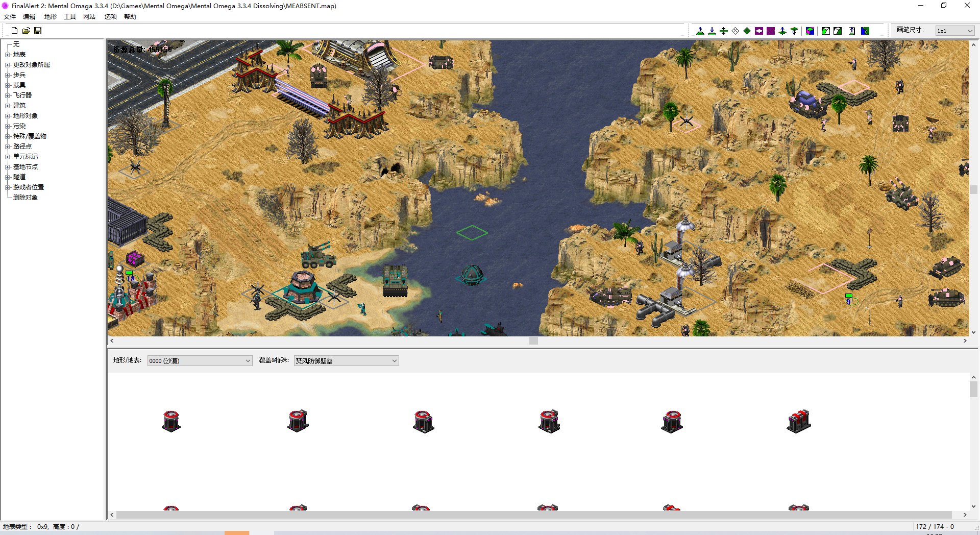The height and width of the screenshot is (535, 980).
Task: Toggle the 3D cube framework view icon
Action: pyautogui.click(x=810, y=31)
